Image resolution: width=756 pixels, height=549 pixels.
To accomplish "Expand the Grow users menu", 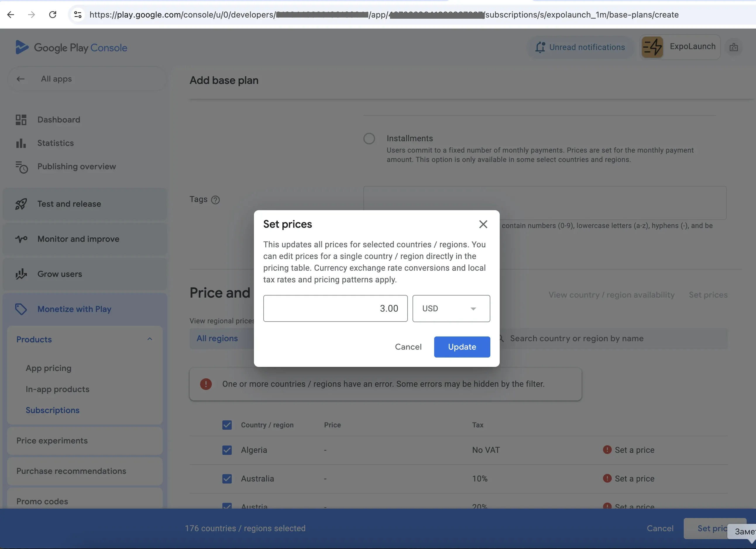I will [x=85, y=274].
